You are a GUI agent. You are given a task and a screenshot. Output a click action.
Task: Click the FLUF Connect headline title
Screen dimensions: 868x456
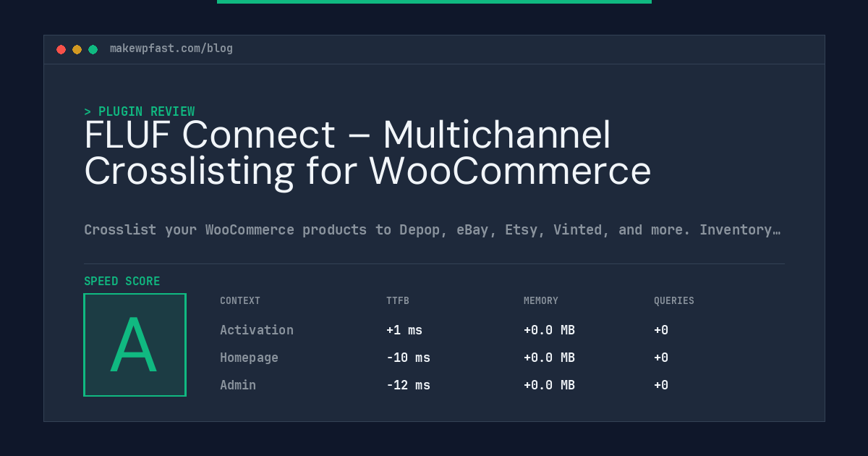[x=367, y=153]
